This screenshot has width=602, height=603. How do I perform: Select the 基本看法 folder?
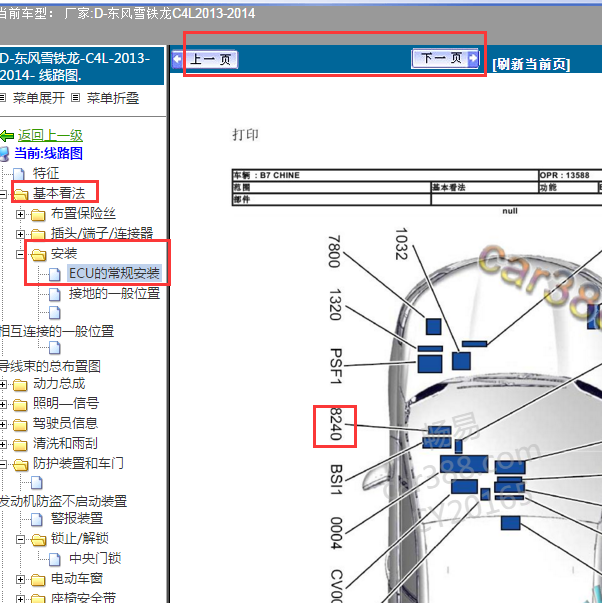coord(58,193)
